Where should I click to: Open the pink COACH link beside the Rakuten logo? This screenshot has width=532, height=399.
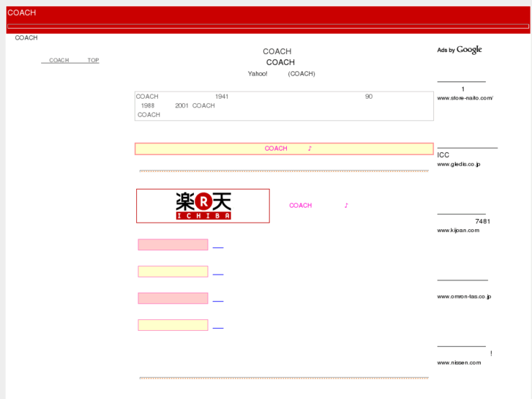pos(318,206)
